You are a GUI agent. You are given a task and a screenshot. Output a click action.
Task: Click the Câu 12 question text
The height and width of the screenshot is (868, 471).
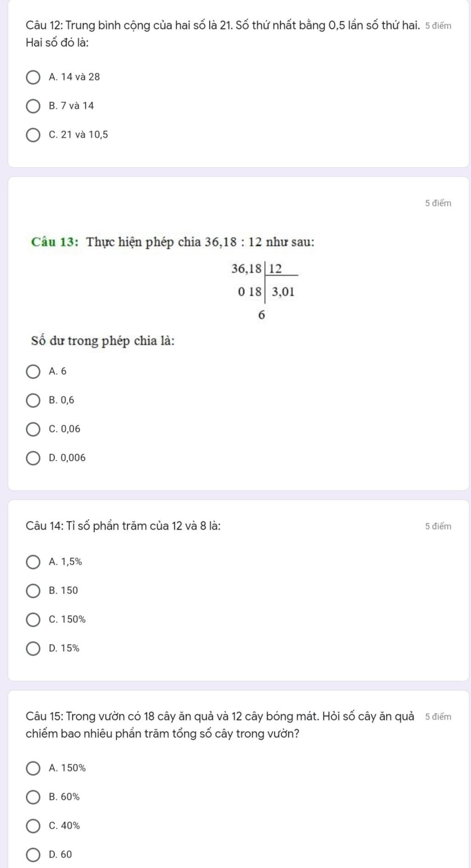click(223, 34)
